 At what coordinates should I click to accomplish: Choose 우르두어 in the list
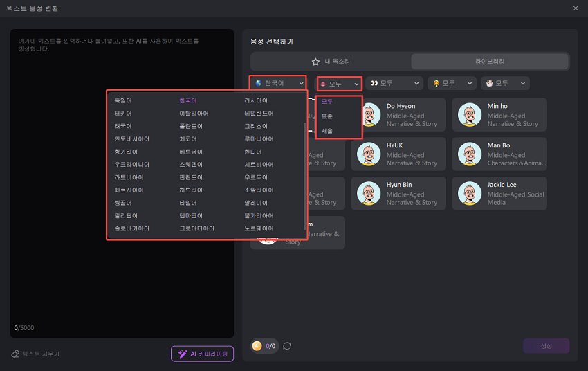point(256,177)
